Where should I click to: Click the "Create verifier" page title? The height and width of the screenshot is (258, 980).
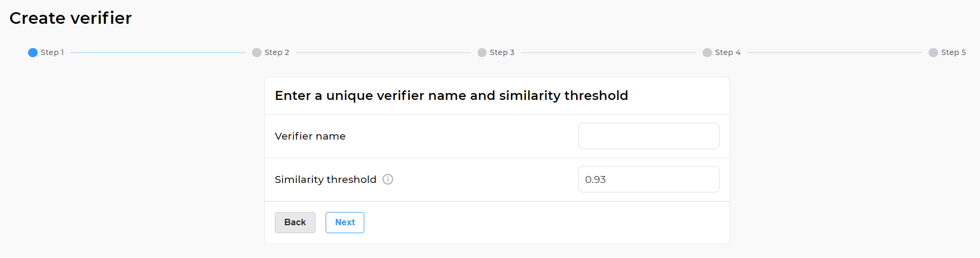70,18
